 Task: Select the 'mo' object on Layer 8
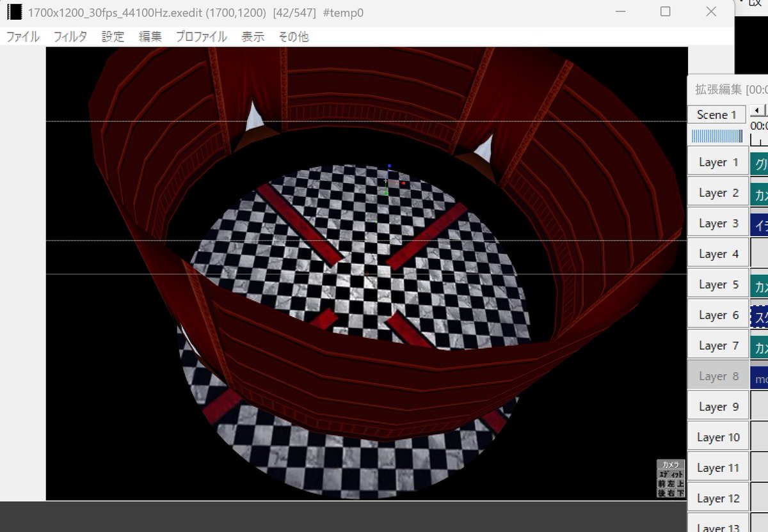point(759,378)
